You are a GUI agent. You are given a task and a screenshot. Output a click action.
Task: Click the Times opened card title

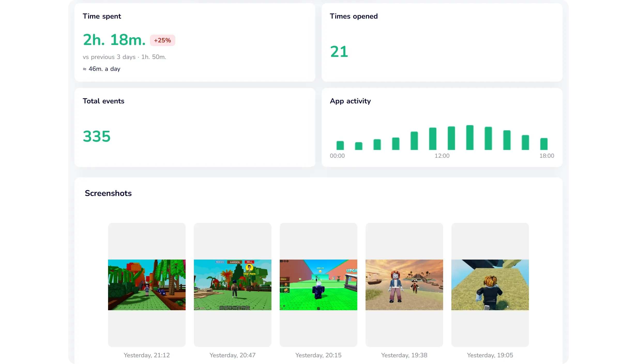coord(354,16)
